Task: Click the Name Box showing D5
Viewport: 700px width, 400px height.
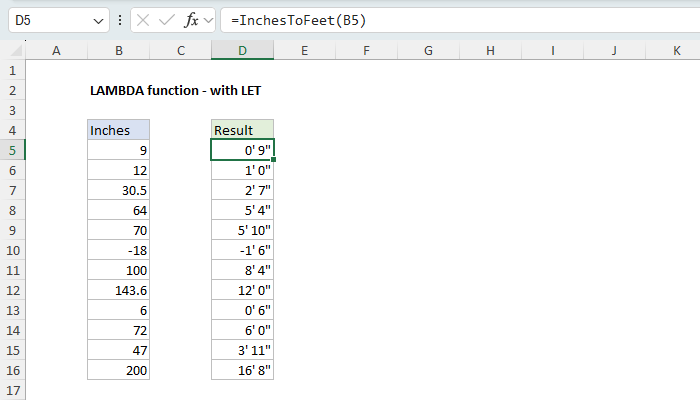Action: pos(58,20)
